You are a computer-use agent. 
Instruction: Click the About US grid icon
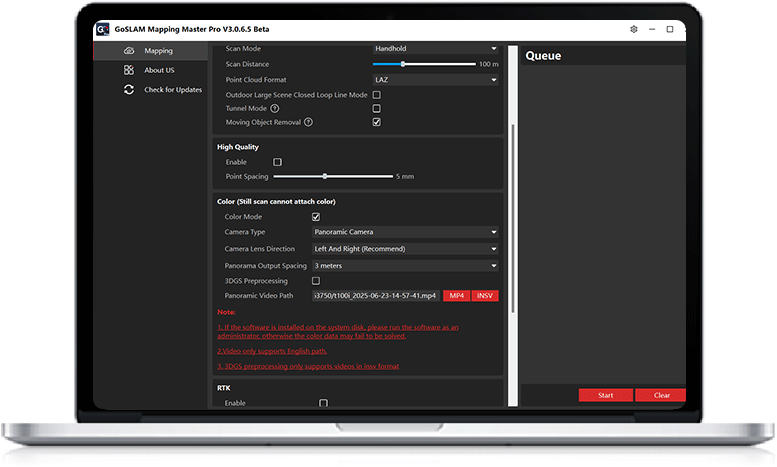[129, 70]
